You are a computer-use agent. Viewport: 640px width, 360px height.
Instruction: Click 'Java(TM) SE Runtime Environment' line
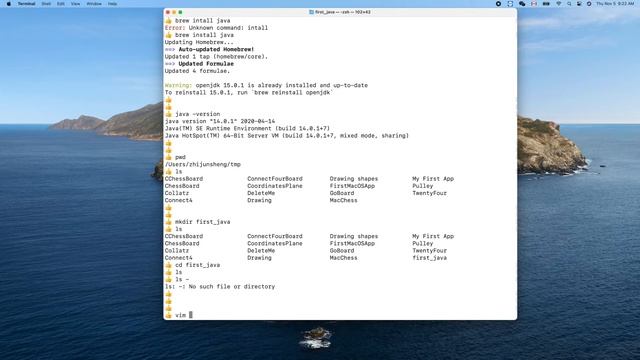pos(247,129)
